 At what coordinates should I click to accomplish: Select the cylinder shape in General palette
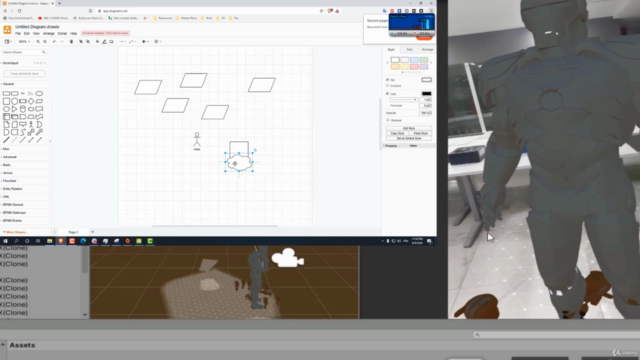tap(23, 109)
